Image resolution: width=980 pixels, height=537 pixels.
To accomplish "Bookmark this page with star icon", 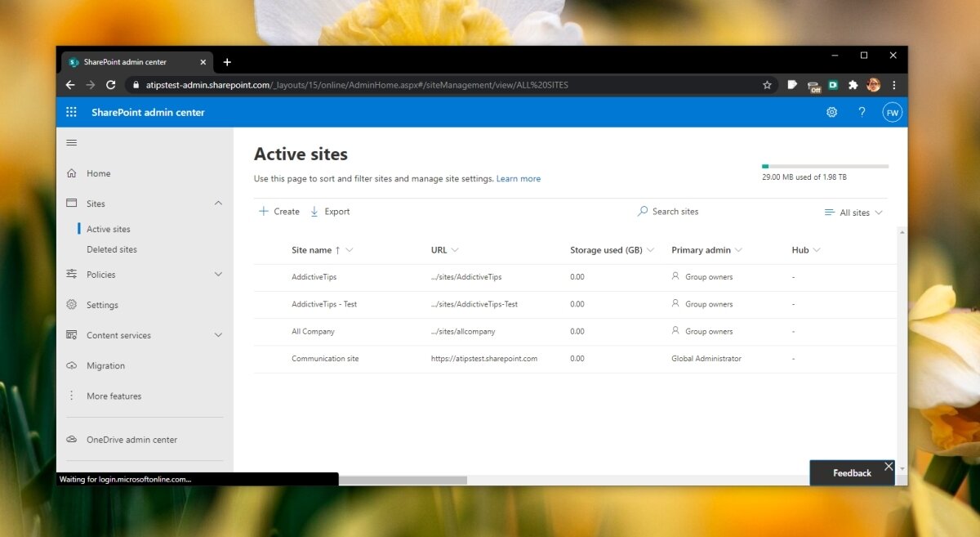I will pyautogui.click(x=767, y=85).
